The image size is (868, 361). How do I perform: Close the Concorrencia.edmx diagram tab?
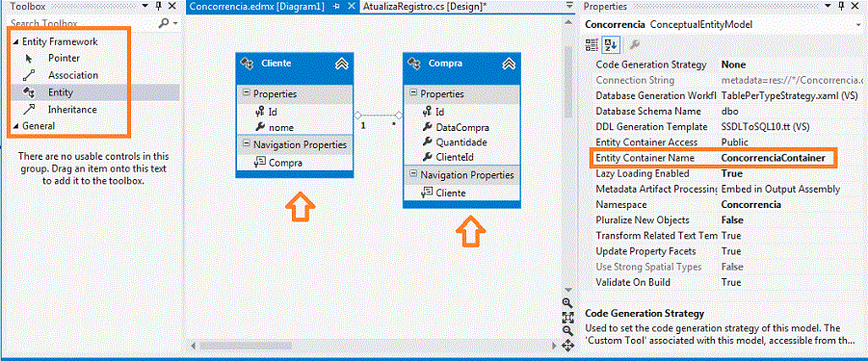(x=351, y=7)
